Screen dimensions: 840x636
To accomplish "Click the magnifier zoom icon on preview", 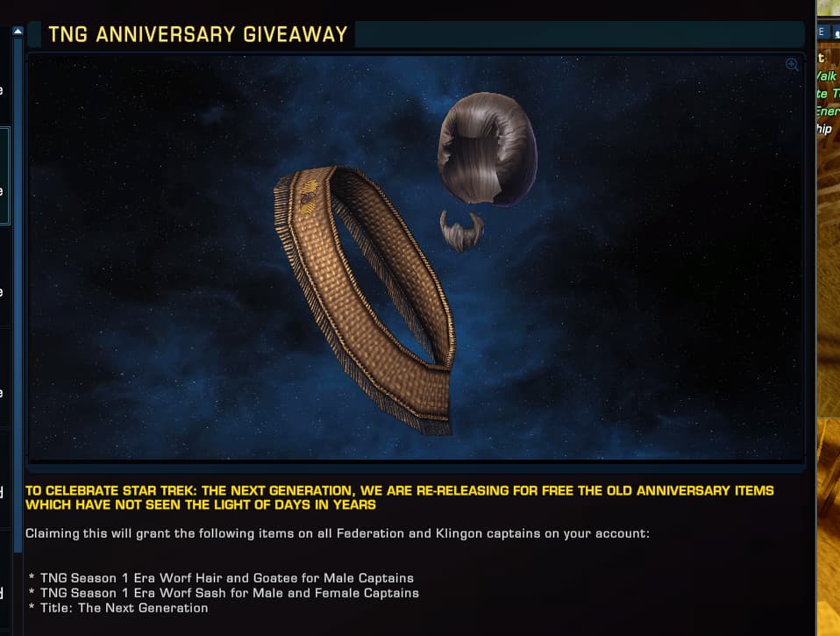I will point(792,65).
